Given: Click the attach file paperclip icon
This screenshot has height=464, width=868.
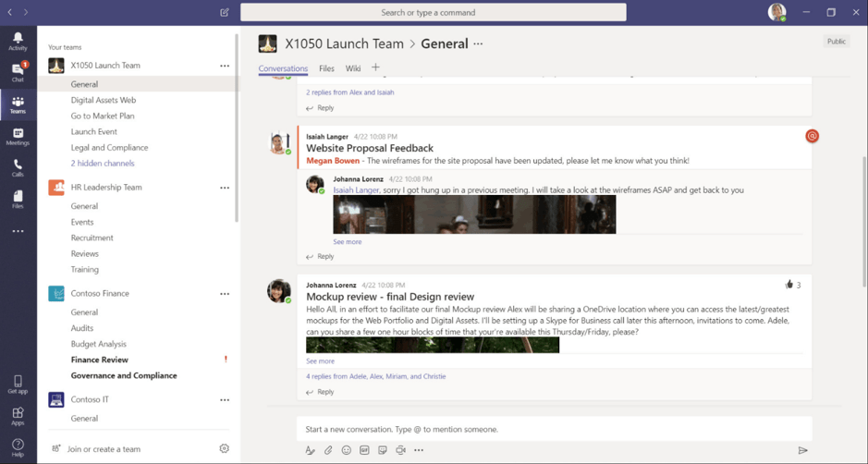Looking at the screenshot, I should (328, 450).
